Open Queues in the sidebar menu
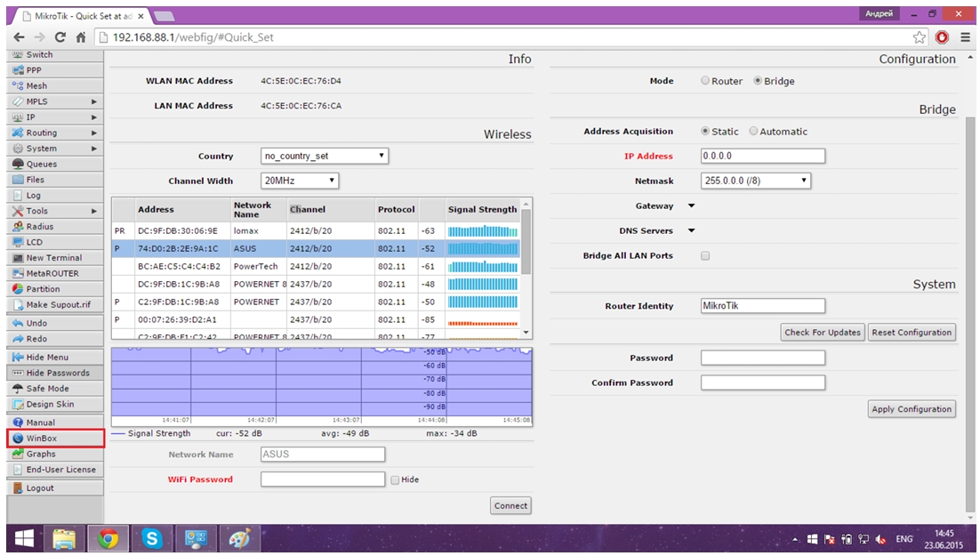This screenshot has height=556, width=980. (x=56, y=164)
